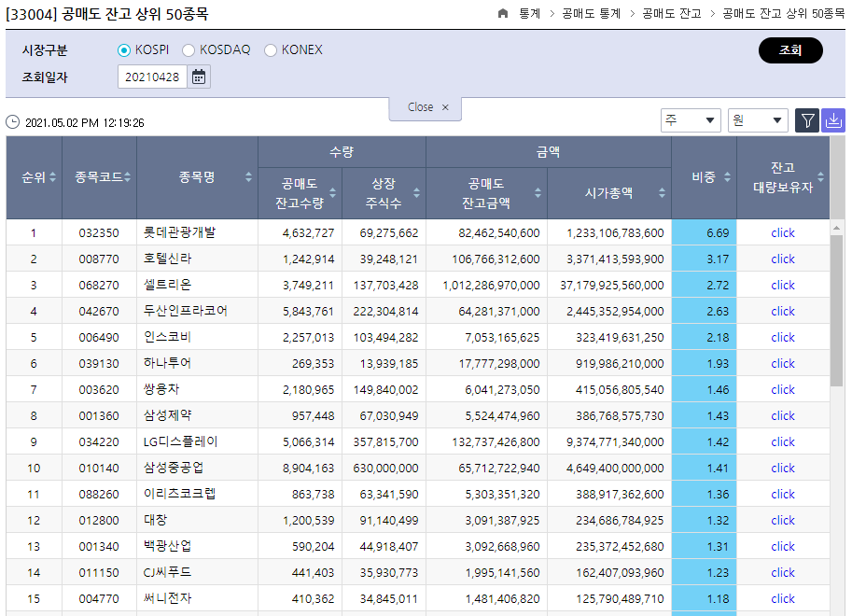The height and width of the screenshot is (616, 852).
Task: Sort by 비중 column arrows
Action: coord(727,176)
